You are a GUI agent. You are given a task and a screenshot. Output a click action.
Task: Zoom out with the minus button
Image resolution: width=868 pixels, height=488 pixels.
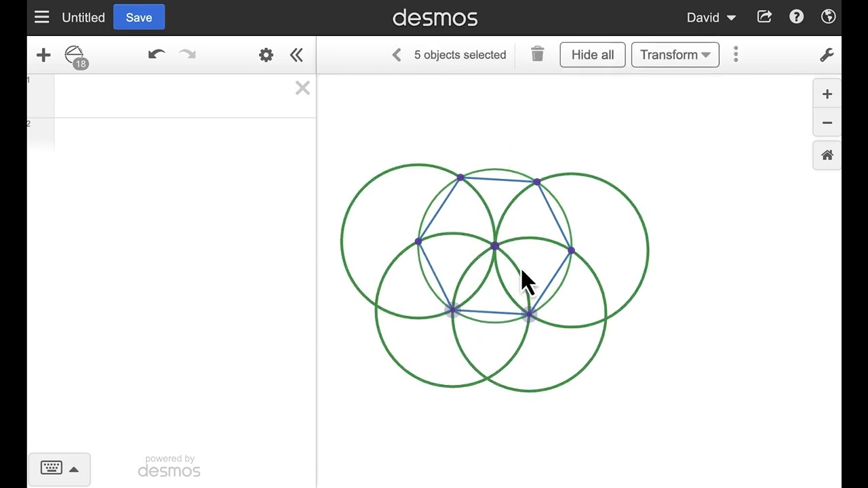(x=827, y=123)
